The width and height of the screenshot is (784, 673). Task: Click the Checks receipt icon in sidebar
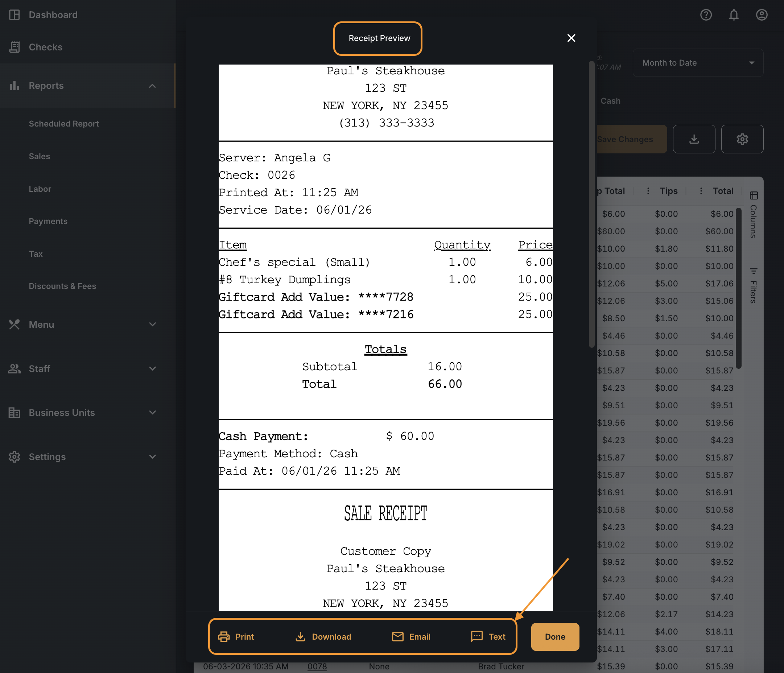coord(15,47)
